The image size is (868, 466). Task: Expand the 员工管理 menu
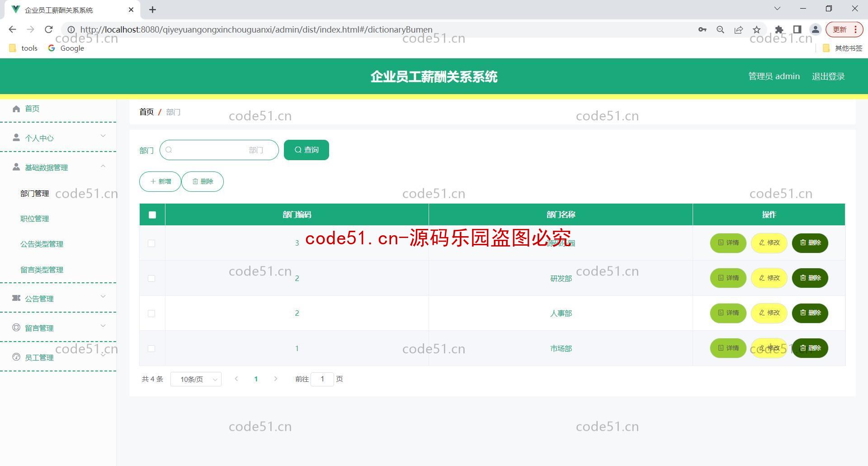(103, 355)
